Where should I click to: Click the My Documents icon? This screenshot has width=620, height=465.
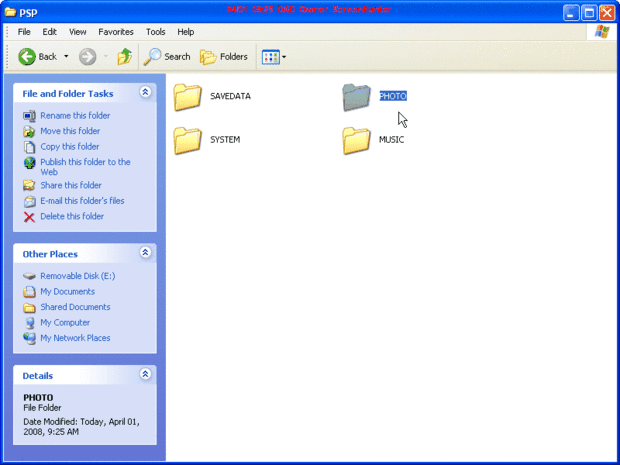(29, 291)
